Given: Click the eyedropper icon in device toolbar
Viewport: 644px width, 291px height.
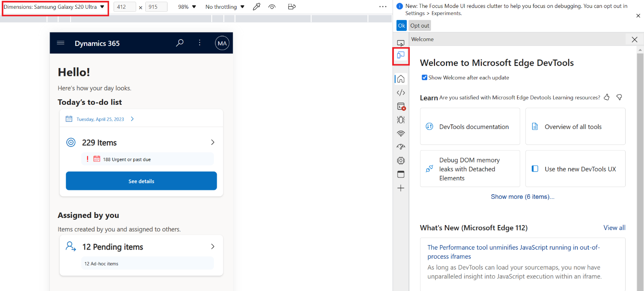Looking at the screenshot, I should click(256, 7).
